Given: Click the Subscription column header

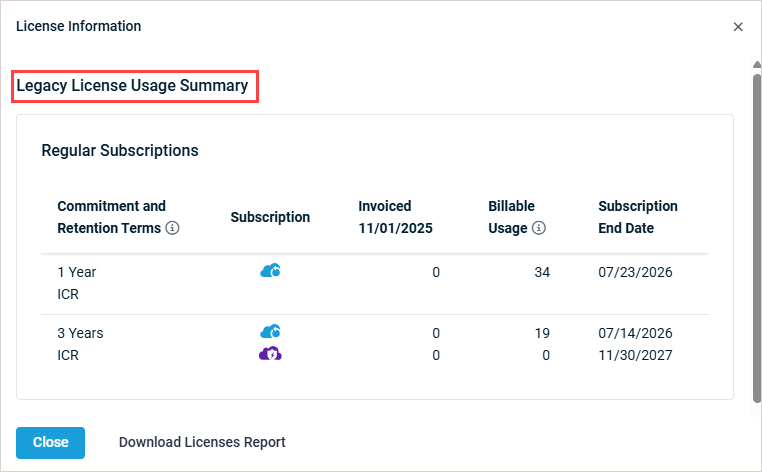Looking at the screenshot, I should pyautogui.click(x=270, y=217).
